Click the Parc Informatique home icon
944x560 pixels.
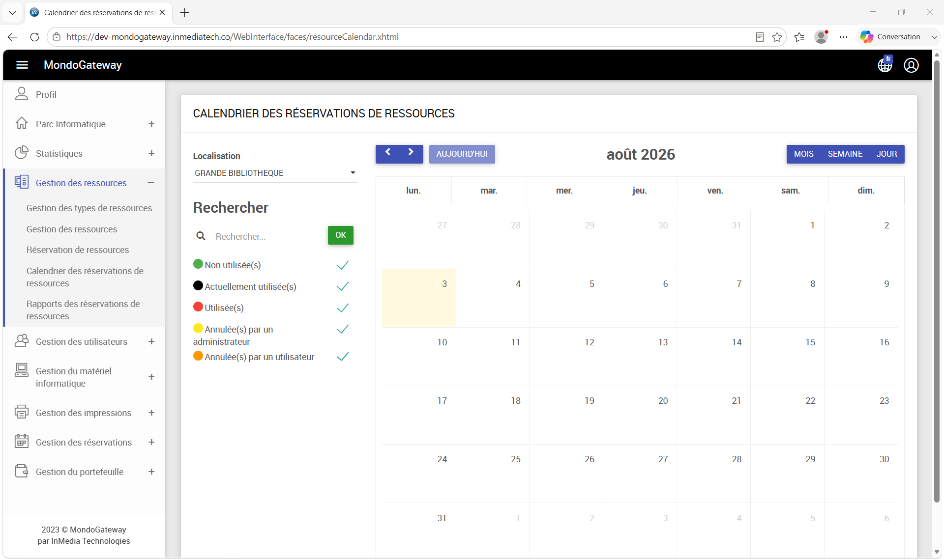click(x=22, y=123)
